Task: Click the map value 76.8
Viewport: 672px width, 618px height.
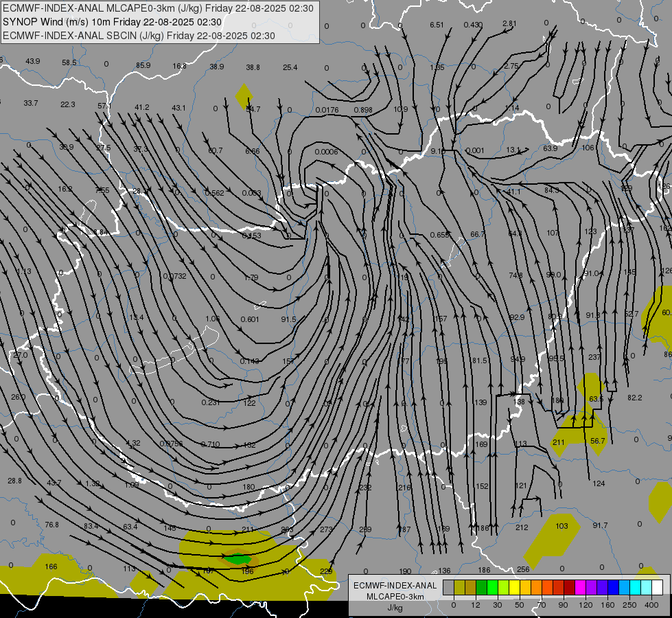Action: 52,525
